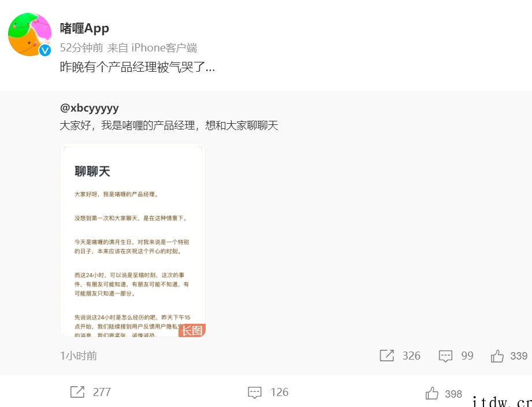Screen dimensions: 532x407
Task: Open the 聊聊天 long image thumbnail
Action: (x=133, y=240)
